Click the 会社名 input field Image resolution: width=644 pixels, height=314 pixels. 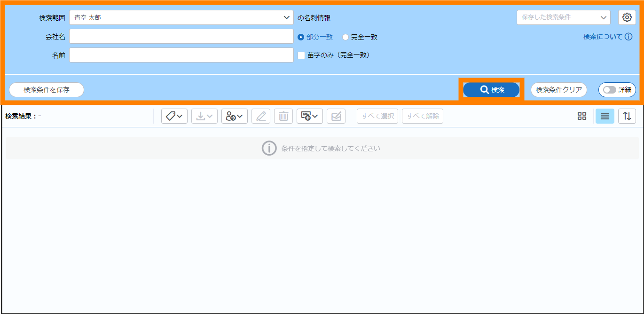pos(181,37)
